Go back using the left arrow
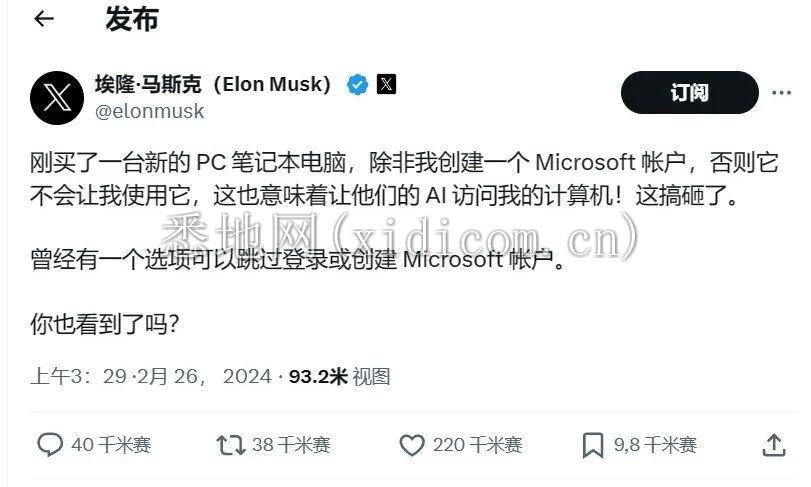Image resolution: width=811 pixels, height=487 pixels. coord(43,19)
